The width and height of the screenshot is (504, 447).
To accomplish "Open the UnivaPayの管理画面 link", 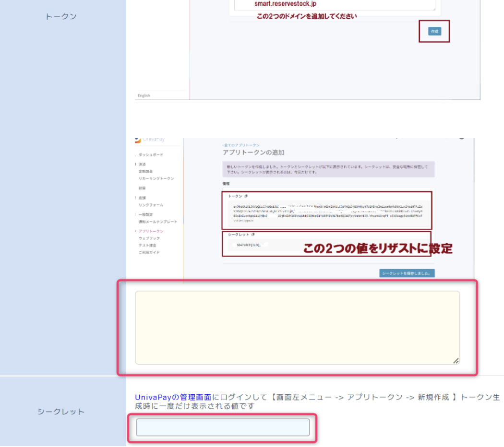I will pos(173,397).
